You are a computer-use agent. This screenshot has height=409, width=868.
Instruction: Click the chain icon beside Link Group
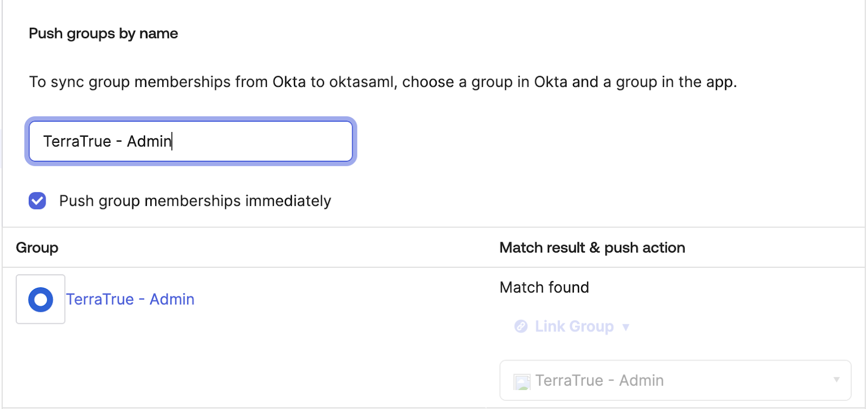coord(521,326)
